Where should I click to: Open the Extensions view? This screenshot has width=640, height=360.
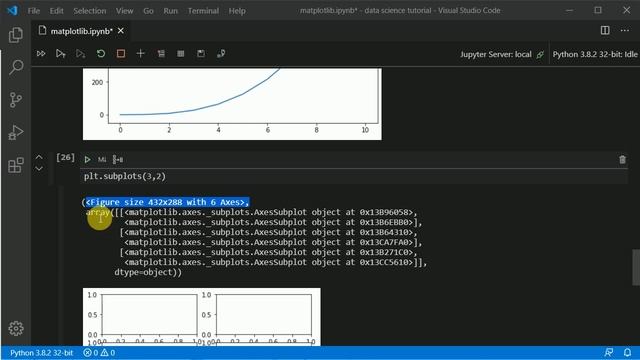pyautogui.click(x=16, y=165)
